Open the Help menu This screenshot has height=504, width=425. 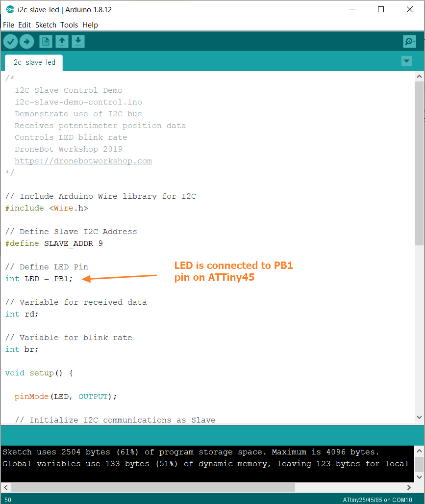coord(90,25)
